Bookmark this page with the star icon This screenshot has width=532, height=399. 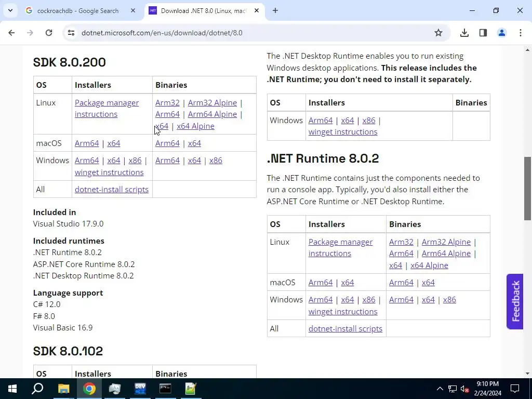tap(438, 33)
